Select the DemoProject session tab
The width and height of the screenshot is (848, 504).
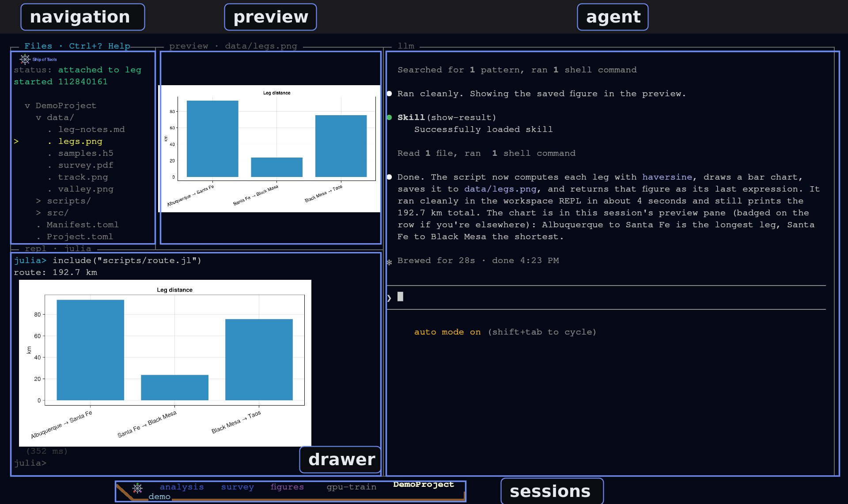coord(424,484)
